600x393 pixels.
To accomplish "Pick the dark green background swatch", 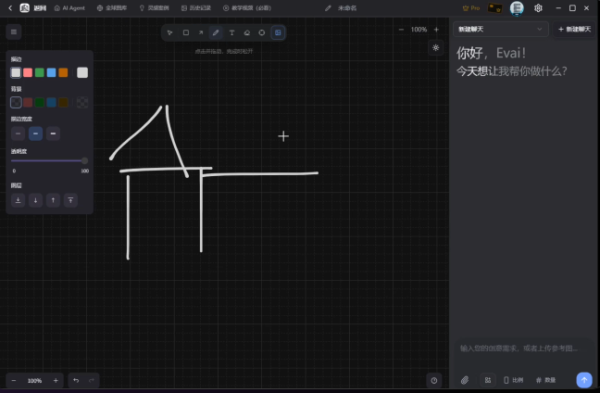I will pyautogui.click(x=39, y=102).
